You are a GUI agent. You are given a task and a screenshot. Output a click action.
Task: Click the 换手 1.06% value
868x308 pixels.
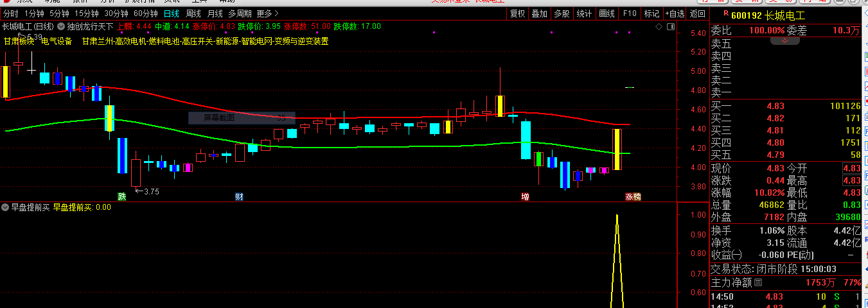772,230
